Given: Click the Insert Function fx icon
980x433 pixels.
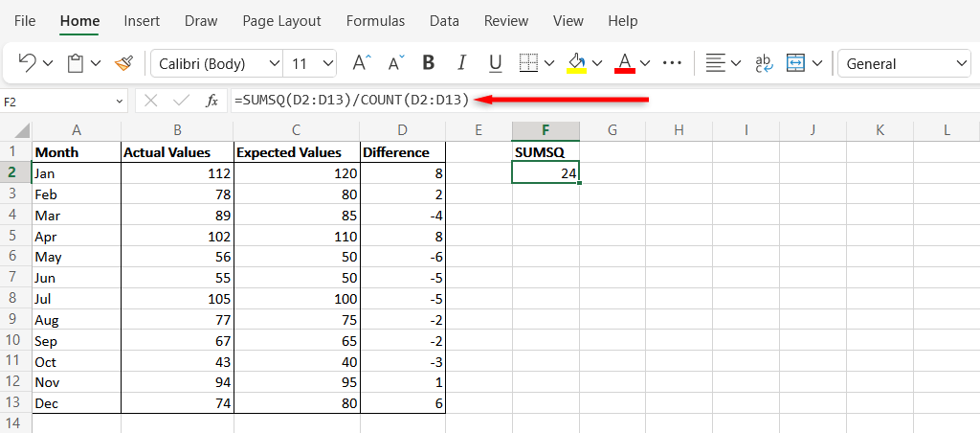Looking at the screenshot, I should tap(212, 101).
